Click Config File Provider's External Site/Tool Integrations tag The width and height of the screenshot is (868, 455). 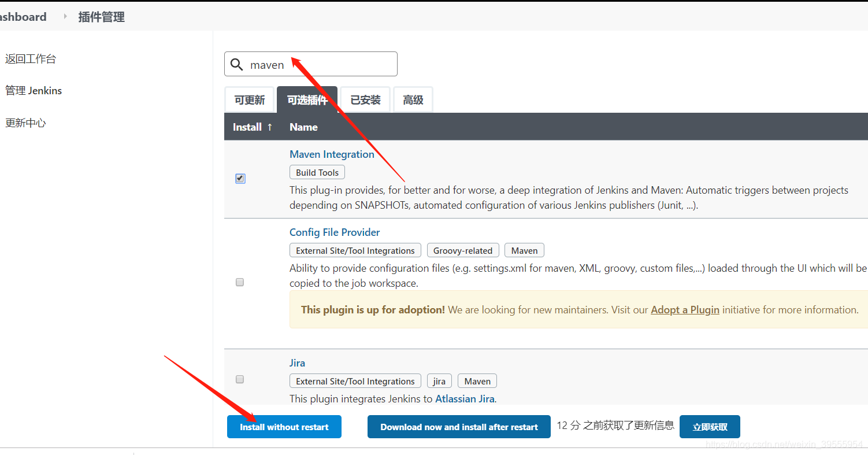click(355, 250)
